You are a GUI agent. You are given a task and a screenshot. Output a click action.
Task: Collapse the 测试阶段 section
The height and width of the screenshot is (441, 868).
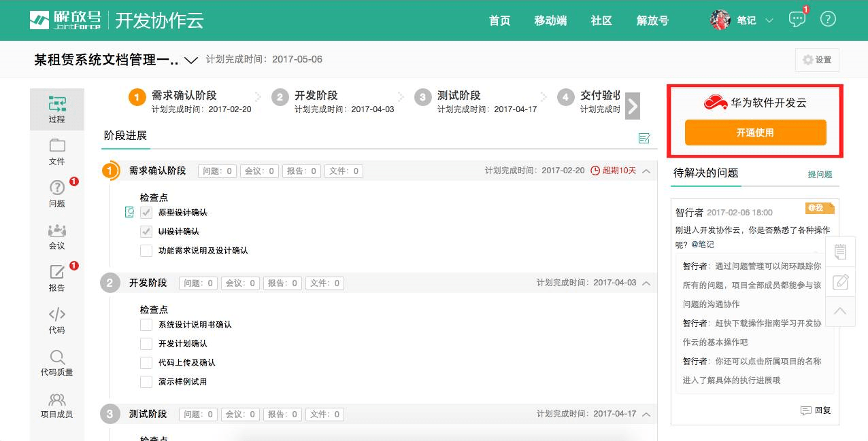646,414
